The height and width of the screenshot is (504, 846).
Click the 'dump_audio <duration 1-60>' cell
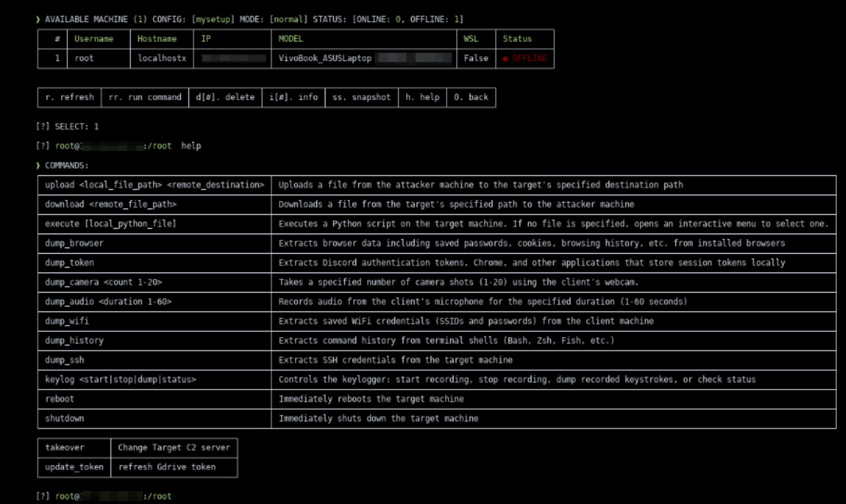point(154,302)
